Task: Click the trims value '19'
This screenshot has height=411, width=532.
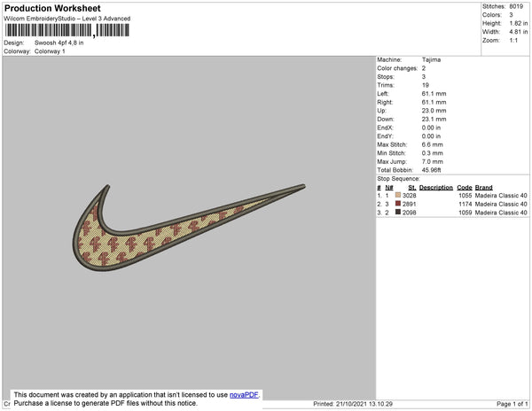Action: (x=426, y=85)
